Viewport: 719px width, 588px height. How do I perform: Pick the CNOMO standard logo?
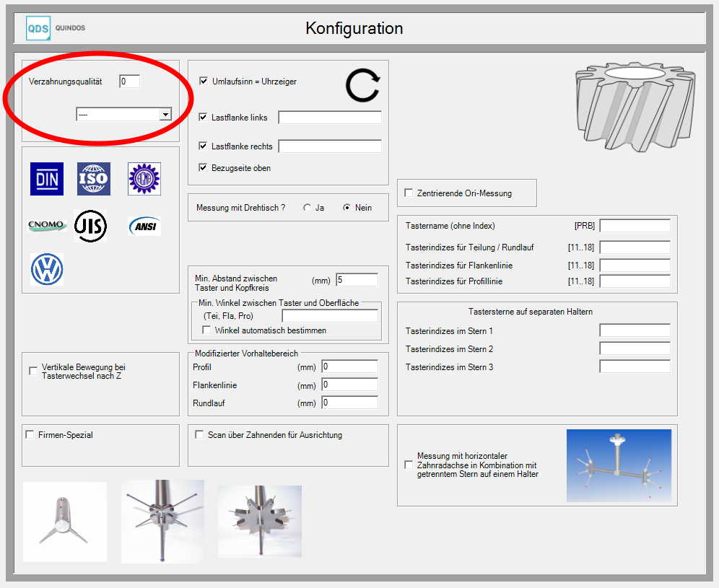(46, 225)
